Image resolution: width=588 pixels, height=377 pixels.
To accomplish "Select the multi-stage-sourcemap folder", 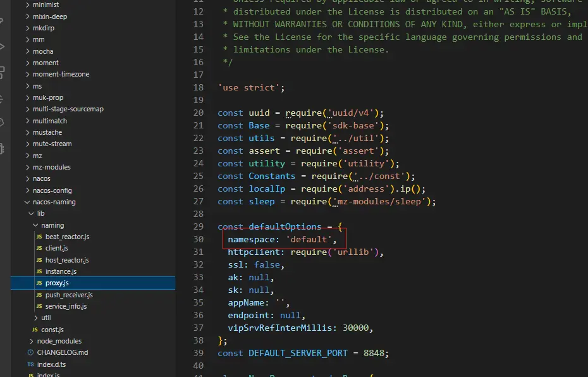I will [68, 109].
